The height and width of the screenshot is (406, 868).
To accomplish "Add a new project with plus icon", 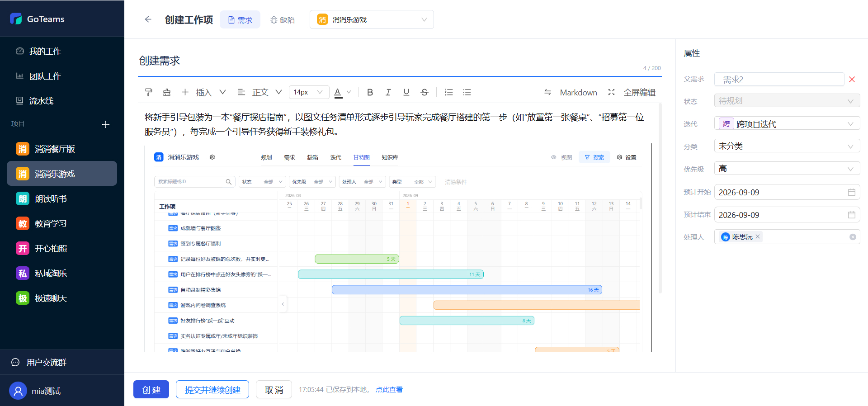I will 106,124.
